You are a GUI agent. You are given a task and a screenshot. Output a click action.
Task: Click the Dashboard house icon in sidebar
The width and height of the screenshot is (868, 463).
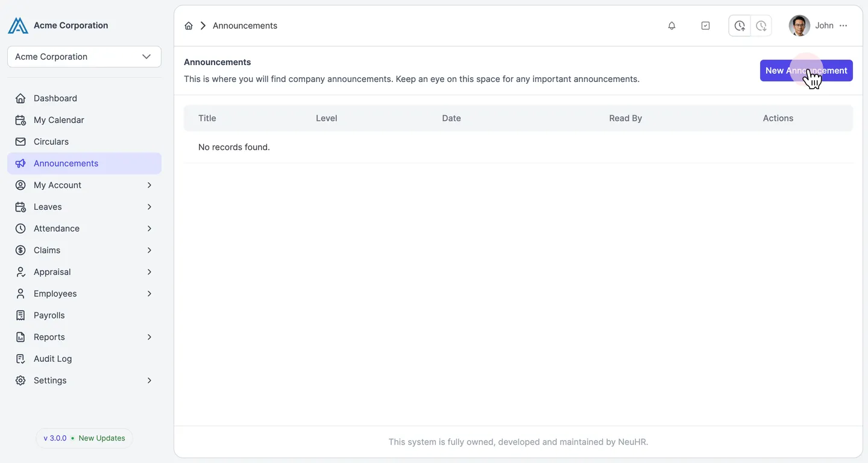coord(20,98)
